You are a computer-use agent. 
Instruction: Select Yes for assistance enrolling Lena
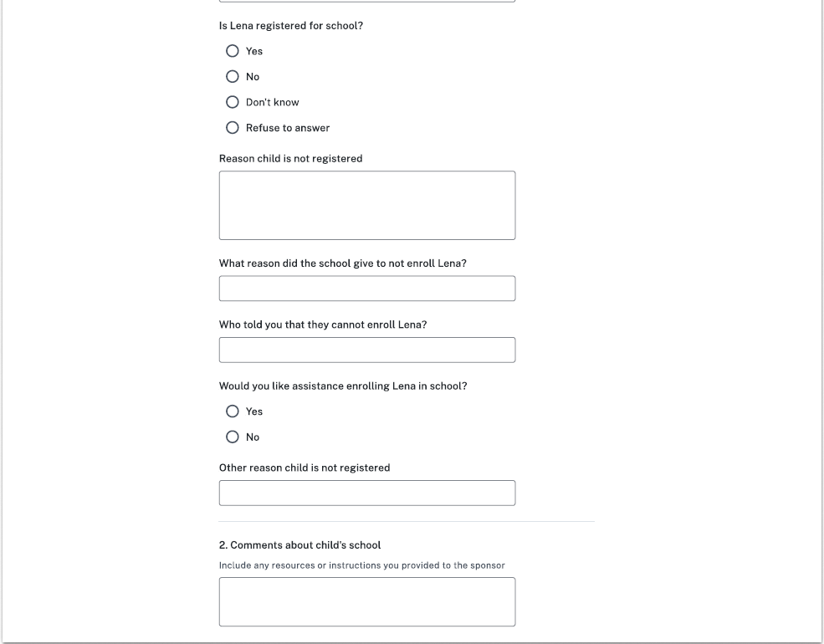233,411
